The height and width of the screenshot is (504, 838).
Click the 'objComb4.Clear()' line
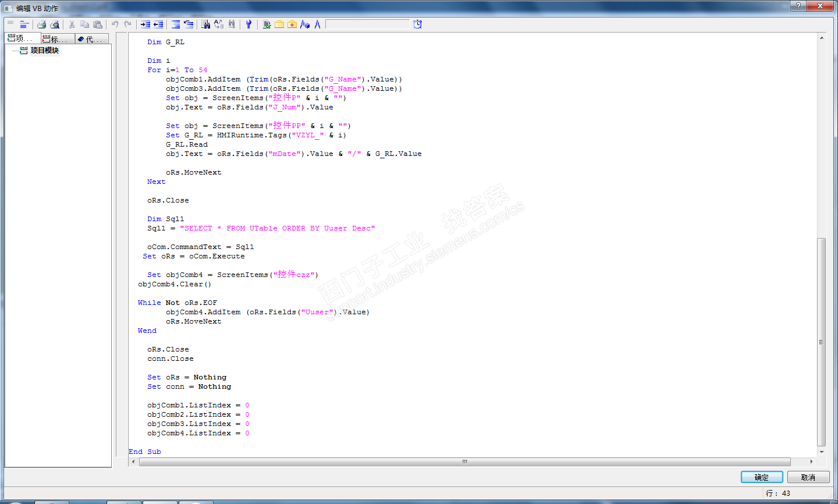pyautogui.click(x=175, y=284)
